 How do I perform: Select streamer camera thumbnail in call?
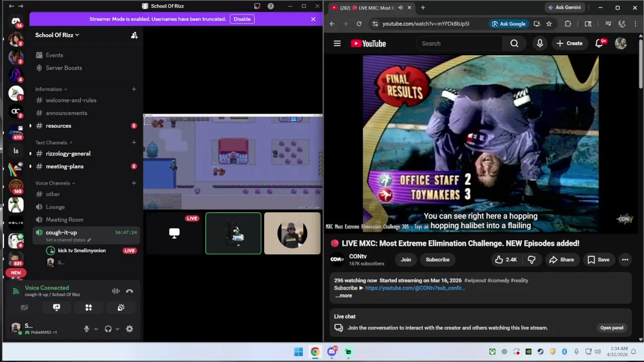click(x=292, y=233)
